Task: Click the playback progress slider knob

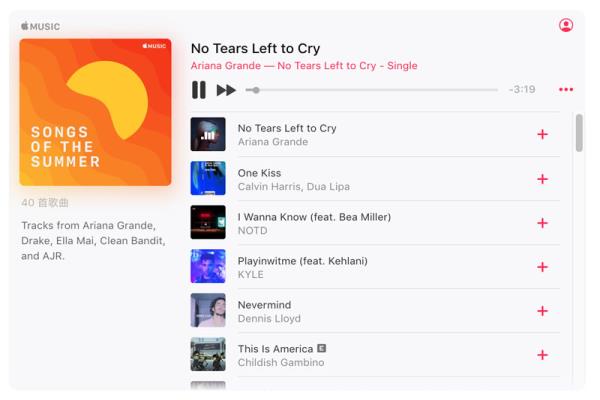Action: [x=256, y=90]
